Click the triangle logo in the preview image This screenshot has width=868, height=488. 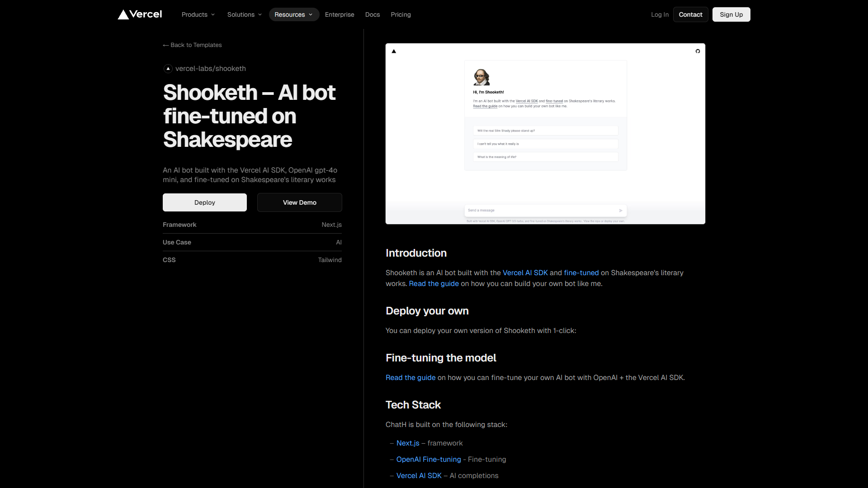[x=394, y=51]
